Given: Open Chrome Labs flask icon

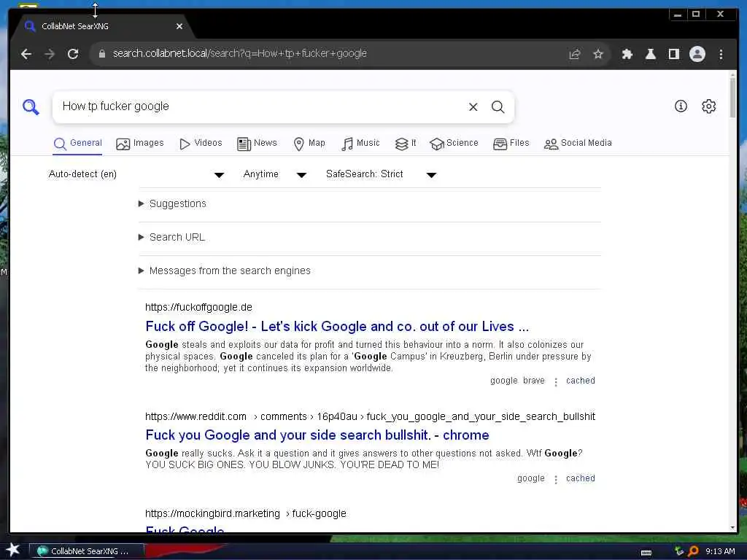Looking at the screenshot, I should click(650, 54).
